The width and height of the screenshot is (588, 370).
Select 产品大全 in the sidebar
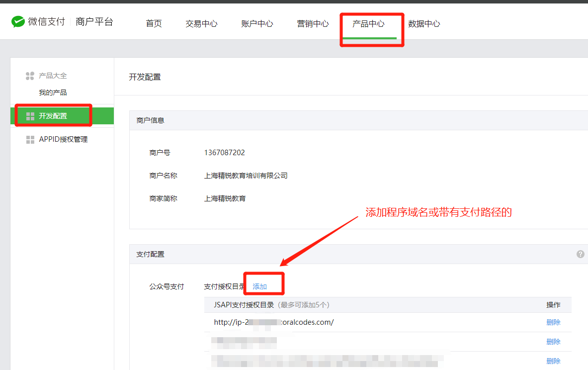(x=53, y=76)
